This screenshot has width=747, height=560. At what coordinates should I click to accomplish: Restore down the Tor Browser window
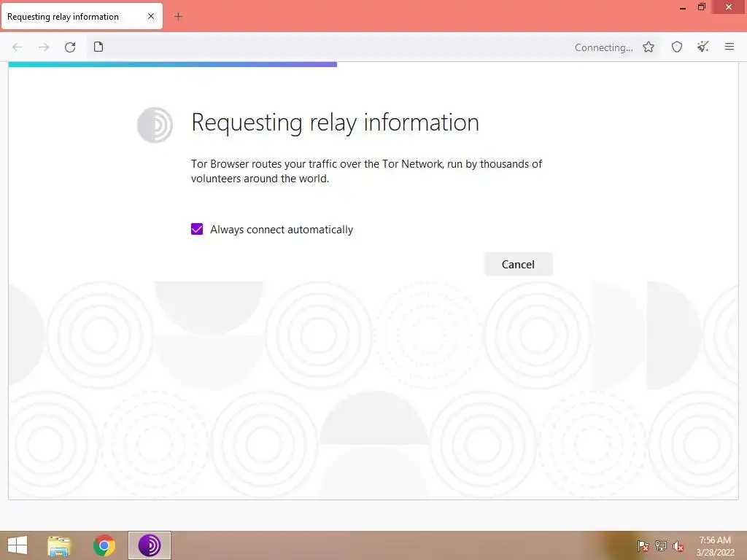(x=701, y=7)
